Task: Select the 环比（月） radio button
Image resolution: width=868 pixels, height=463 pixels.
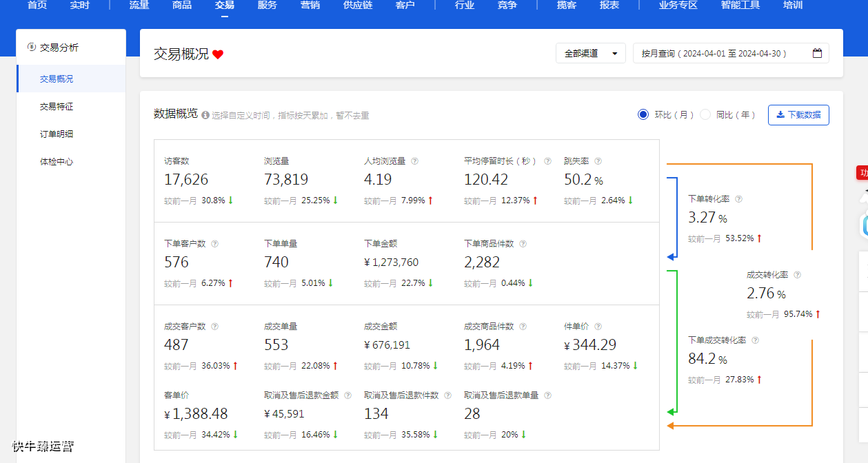Action: pos(643,114)
